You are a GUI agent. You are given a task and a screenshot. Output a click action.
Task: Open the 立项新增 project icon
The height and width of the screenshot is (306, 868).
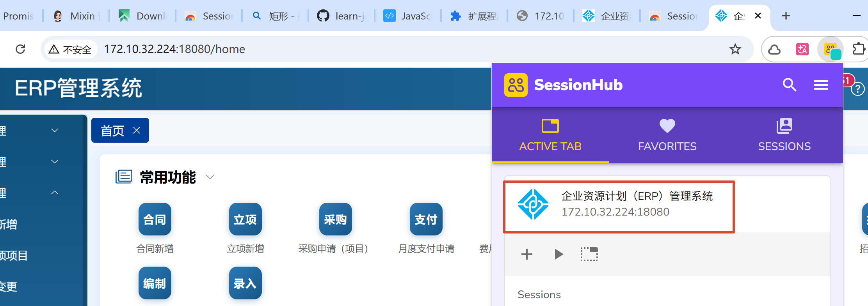(245, 219)
